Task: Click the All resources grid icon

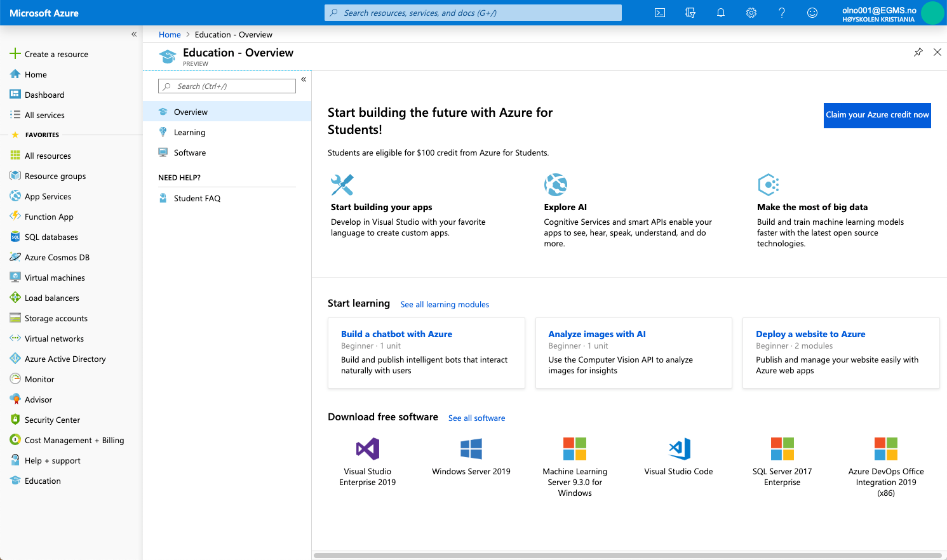Action: (x=15, y=156)
